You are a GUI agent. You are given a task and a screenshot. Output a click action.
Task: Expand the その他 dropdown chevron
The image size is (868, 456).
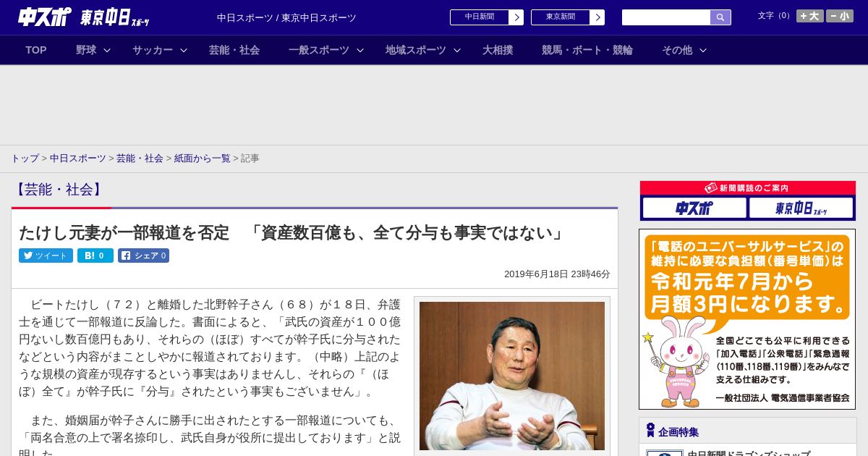[x=703, y=50]
